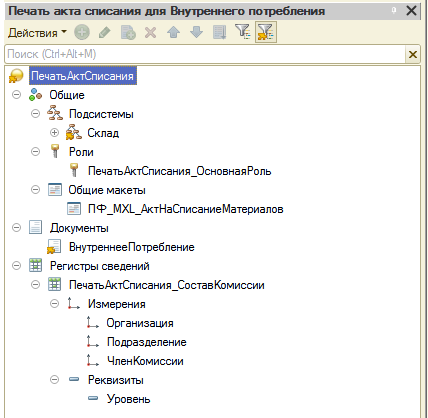The height and width of the screenshot is (418, 428).
Task: Open the Действия dropdown menu
Action: [x=37, y=33]
